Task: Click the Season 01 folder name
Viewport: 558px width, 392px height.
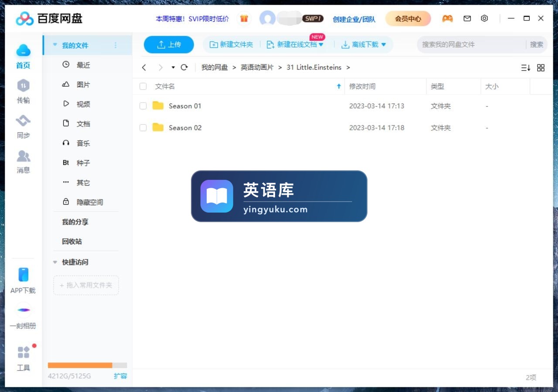Action: [x=185, y=106]
